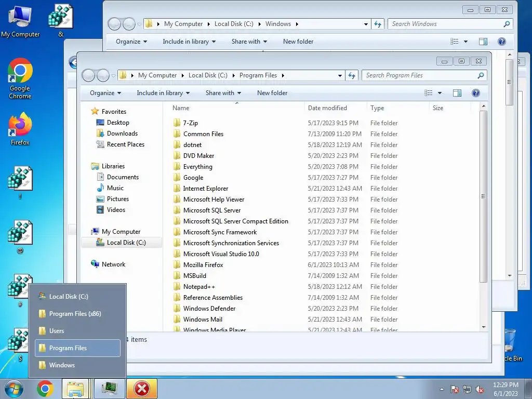This screenshot has height=399, width=532.
Task: Click Local Disk (C:) breadcrumb in Program Files window
Action: click(x=208, y=75)
